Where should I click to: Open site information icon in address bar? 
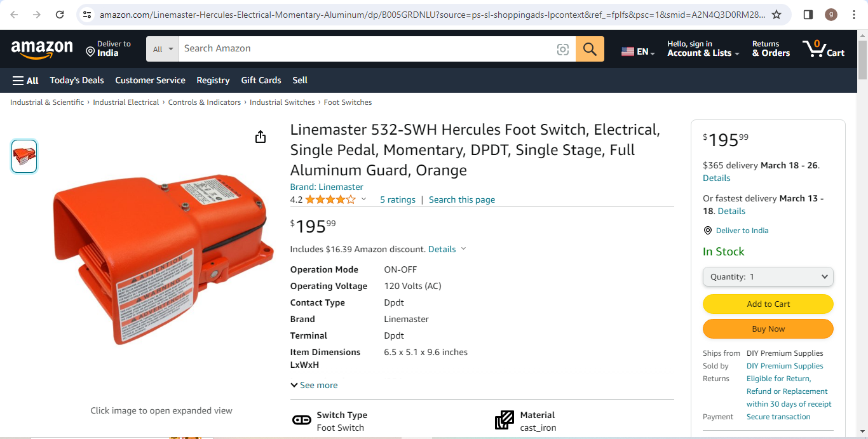coord(87,15)
